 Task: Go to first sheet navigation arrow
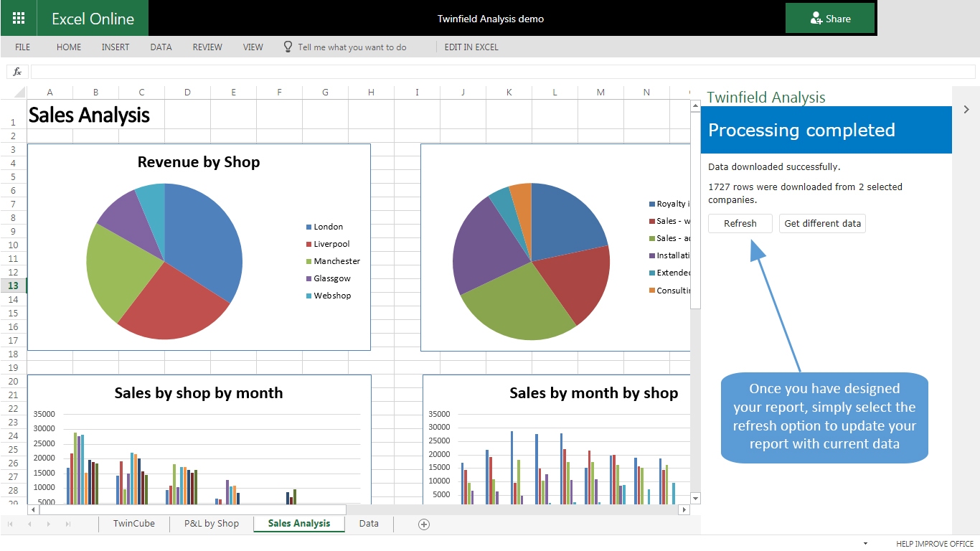pos(10,524)
